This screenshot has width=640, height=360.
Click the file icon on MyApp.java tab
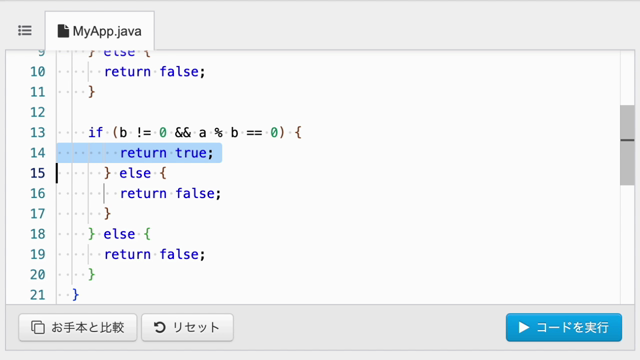tap(63, 31)
